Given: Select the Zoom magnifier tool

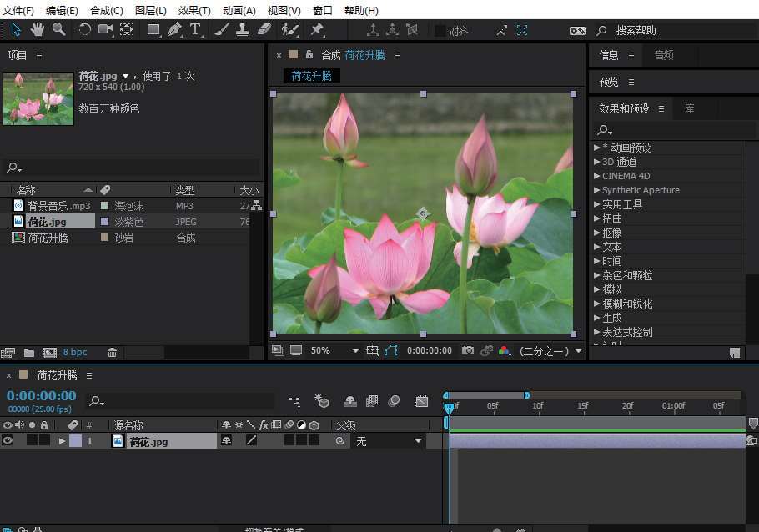Looking at the screenshot, I should [59, 30].
